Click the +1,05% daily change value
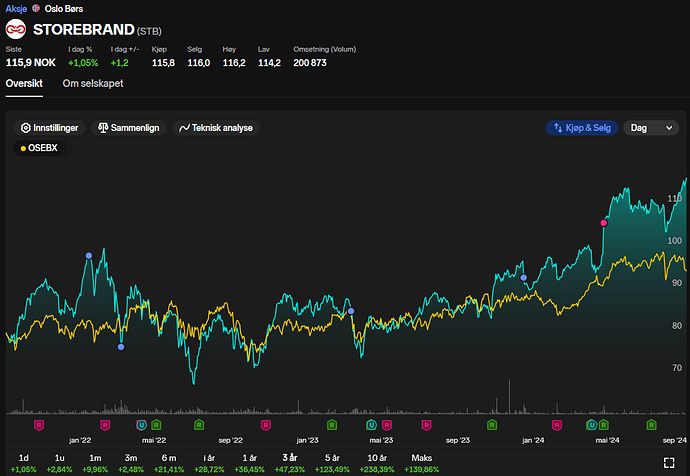Viewport: 690px width, 476px height. point(83,63)
